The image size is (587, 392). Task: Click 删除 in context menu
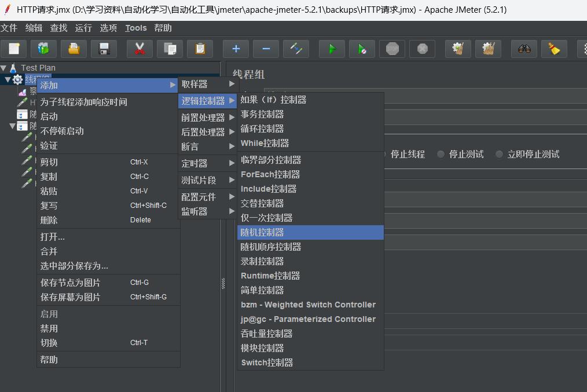(108, 220)
